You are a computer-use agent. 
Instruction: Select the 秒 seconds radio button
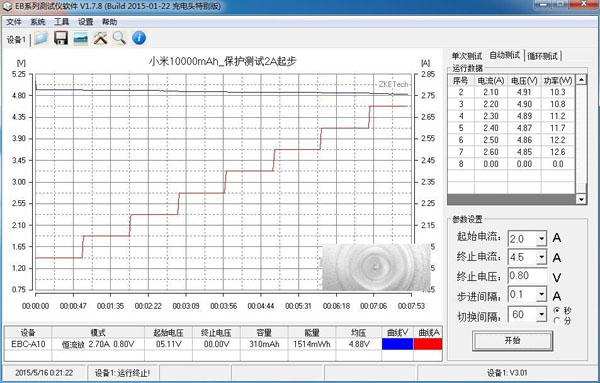pos(557,310)
